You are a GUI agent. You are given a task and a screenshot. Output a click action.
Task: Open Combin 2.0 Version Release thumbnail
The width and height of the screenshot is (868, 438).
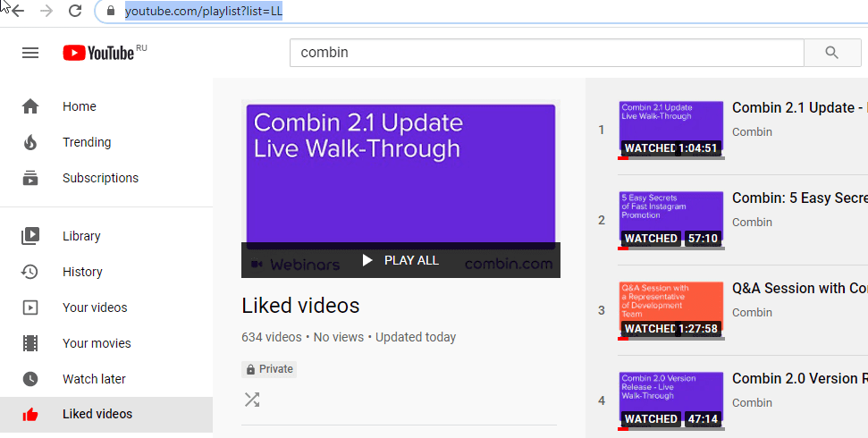671,400
